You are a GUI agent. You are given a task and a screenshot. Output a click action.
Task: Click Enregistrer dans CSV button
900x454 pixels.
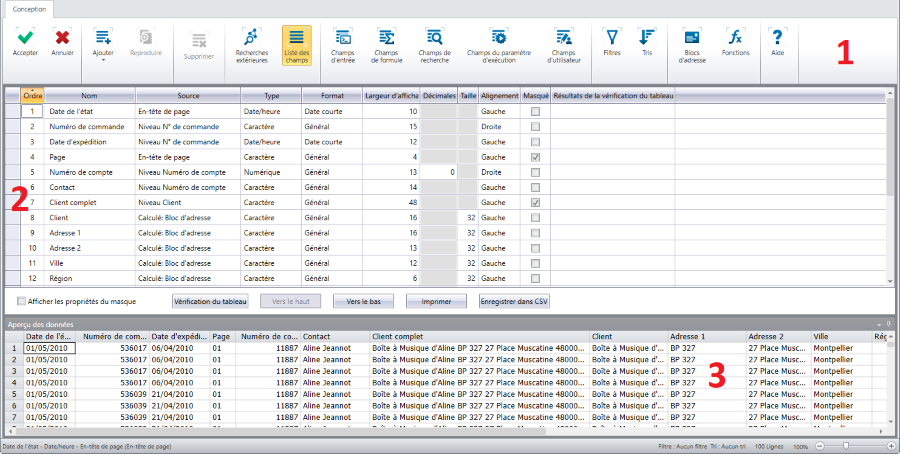click(514, 301)
